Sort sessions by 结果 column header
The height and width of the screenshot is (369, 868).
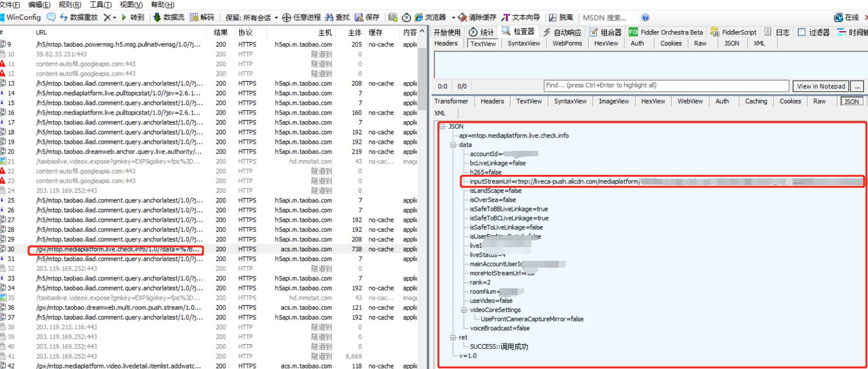pyautogui.click(x=221, y=33)
